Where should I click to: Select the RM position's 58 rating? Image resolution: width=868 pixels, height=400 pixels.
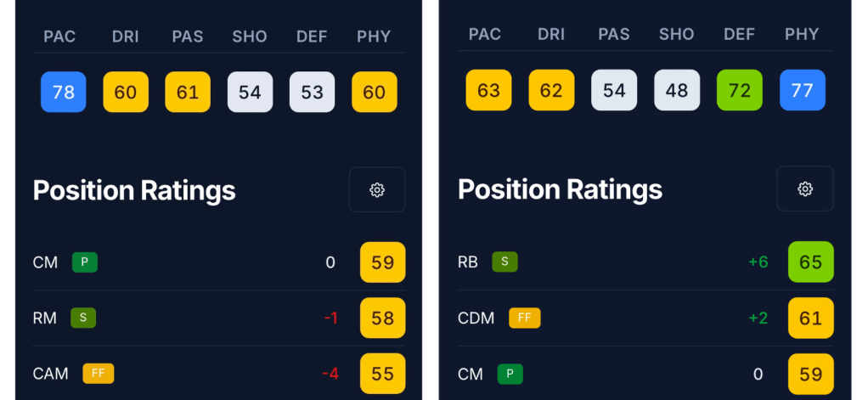(382, 318)
